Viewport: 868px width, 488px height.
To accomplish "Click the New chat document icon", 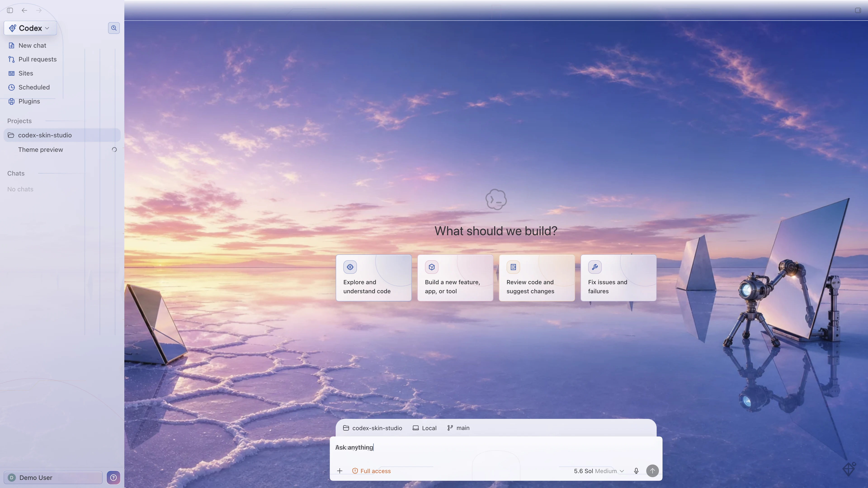I will click(12, 45).
